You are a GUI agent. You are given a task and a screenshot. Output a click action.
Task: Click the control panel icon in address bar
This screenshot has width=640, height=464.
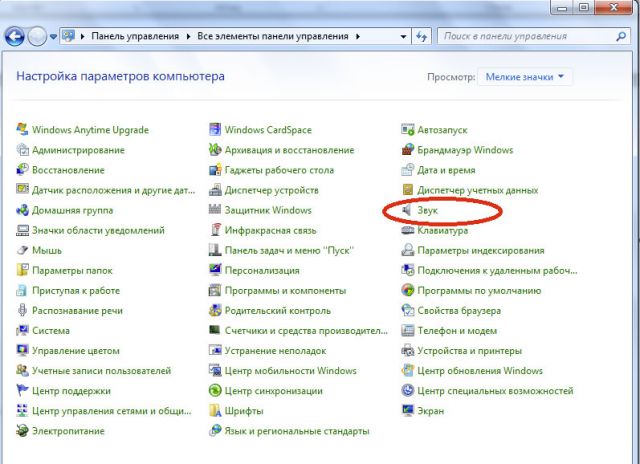pos(69,36)
